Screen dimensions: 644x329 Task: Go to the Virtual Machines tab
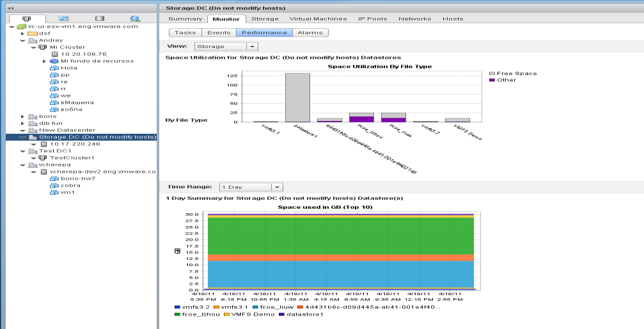(318, 19)
